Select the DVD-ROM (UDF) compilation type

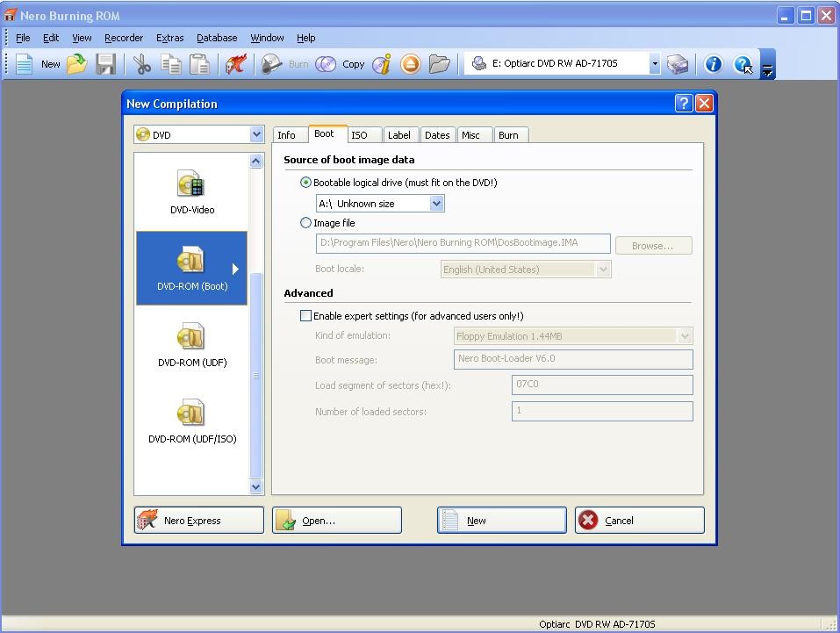pos(191,345)
